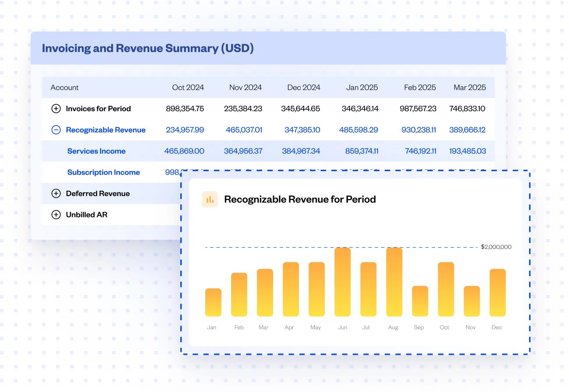Click the bar chart icon beside the chart title
This screenshot has width=569, height=392.
point(210,199)
